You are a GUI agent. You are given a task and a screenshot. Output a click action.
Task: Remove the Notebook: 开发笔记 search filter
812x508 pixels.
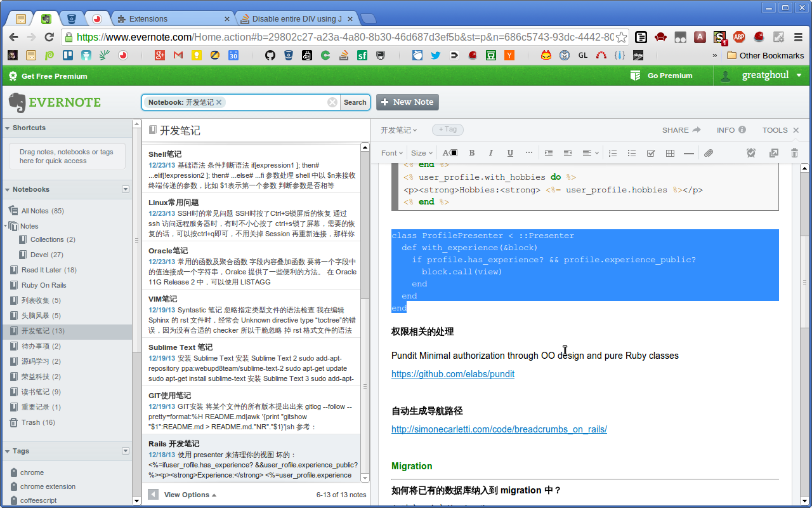click(x=219, y=102)
